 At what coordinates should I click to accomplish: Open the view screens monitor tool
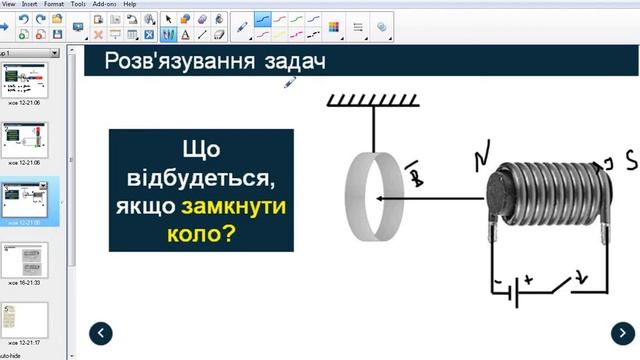point(78,27)
